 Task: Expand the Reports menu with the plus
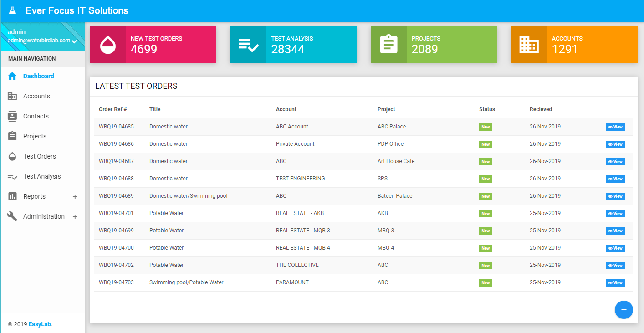pos(75,197)
